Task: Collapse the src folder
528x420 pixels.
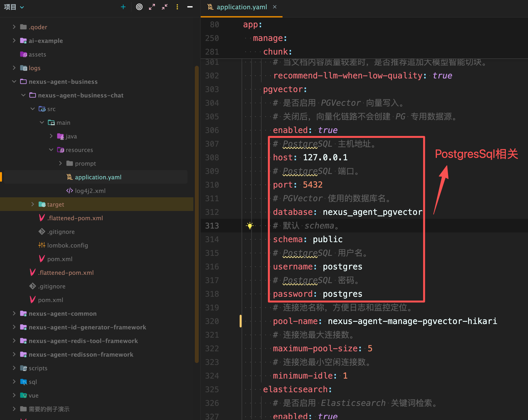Action: coord(33,109)
